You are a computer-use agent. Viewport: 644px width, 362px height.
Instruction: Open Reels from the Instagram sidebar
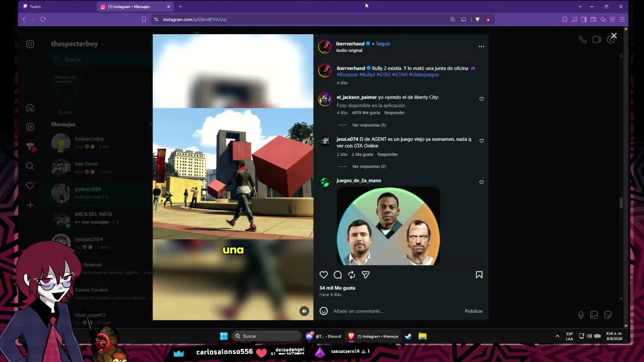30,127
